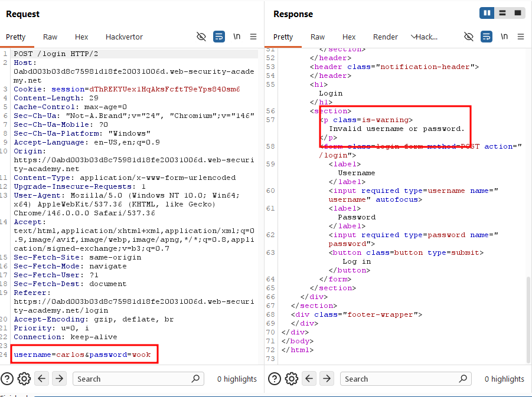The image size is (532, 397).
Task: Expand the hidden Hack... tab chevron
Action: 413,37
